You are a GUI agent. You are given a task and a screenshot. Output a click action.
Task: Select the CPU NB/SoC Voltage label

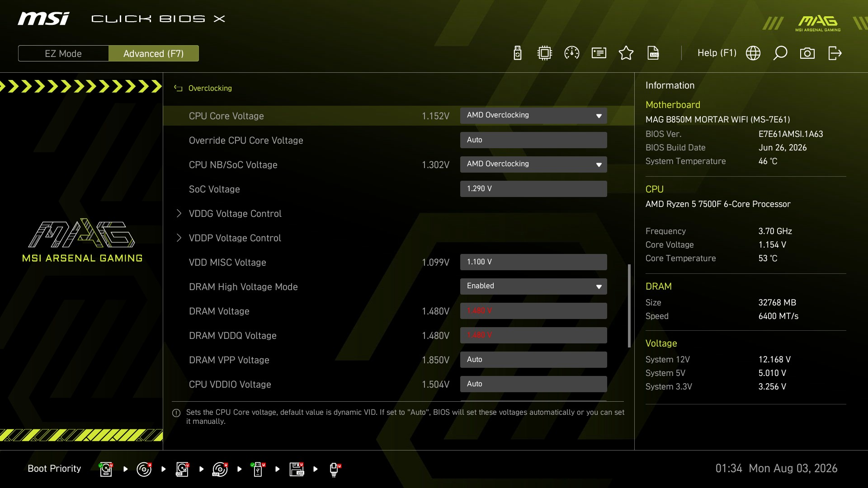click(x=233, y=165)
